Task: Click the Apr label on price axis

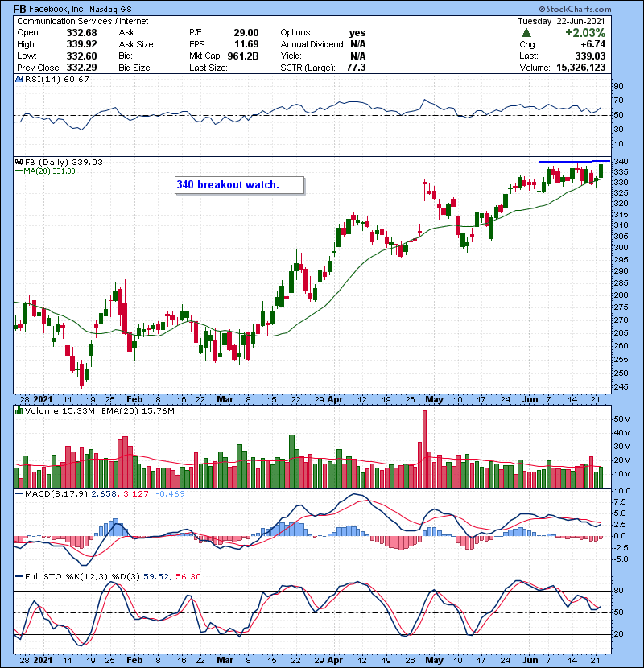Action: coord(336,400)
